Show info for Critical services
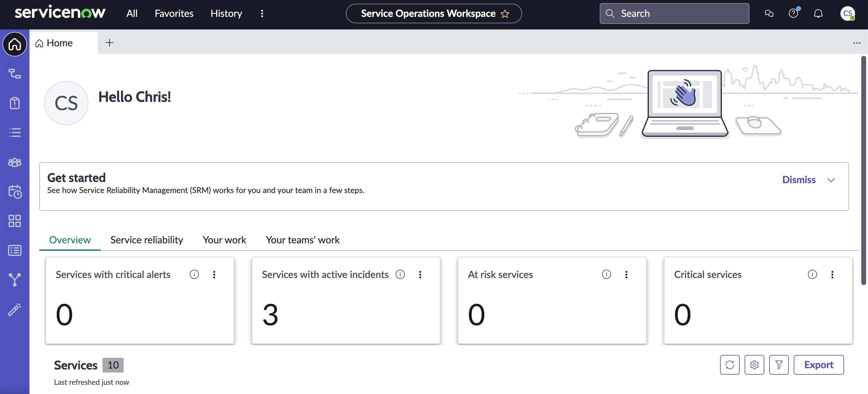868x394 pixels. (812, 274)
